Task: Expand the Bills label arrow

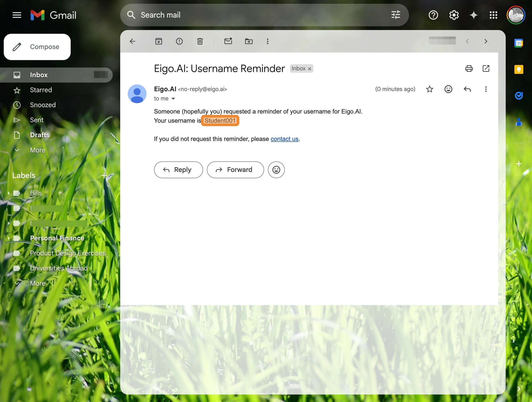Action: coord(9,193)
